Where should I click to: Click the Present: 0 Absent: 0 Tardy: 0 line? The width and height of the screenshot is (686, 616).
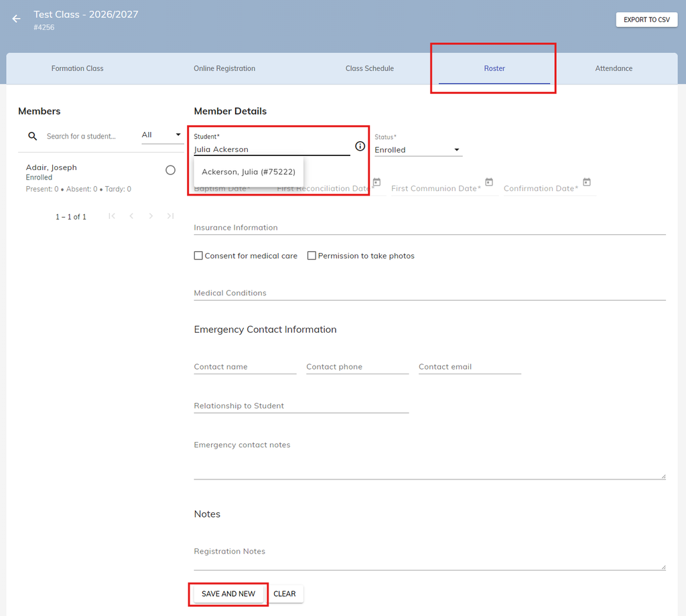tap(78, 189)
